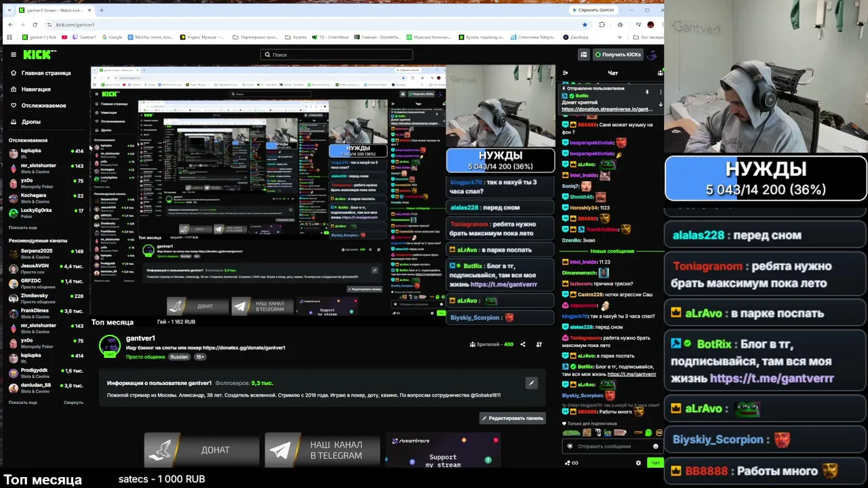Open Serpens2025 recommended channel
The image size is (868, 488).
[45, 253]
